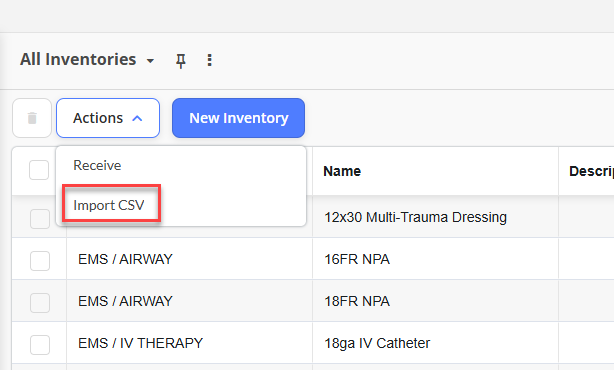This screenshot has height=370, width=614.
Task: Sort by the Name column header
Action: (x=342, y=171)
